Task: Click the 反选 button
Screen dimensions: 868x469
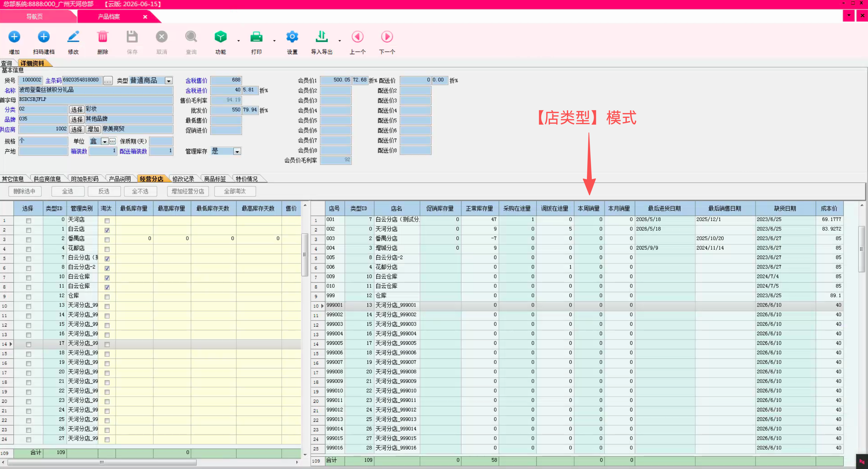Action: (104, 191)
